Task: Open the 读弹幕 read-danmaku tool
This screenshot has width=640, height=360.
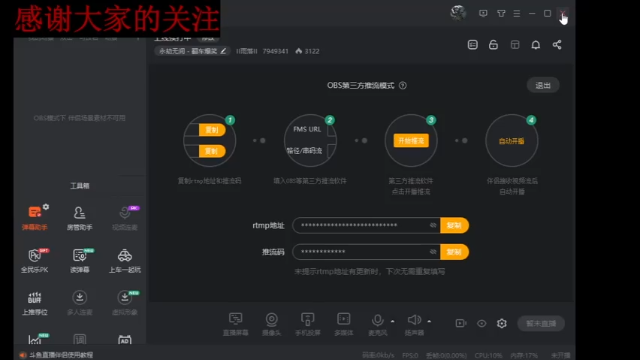Action: tap(80, 260)
